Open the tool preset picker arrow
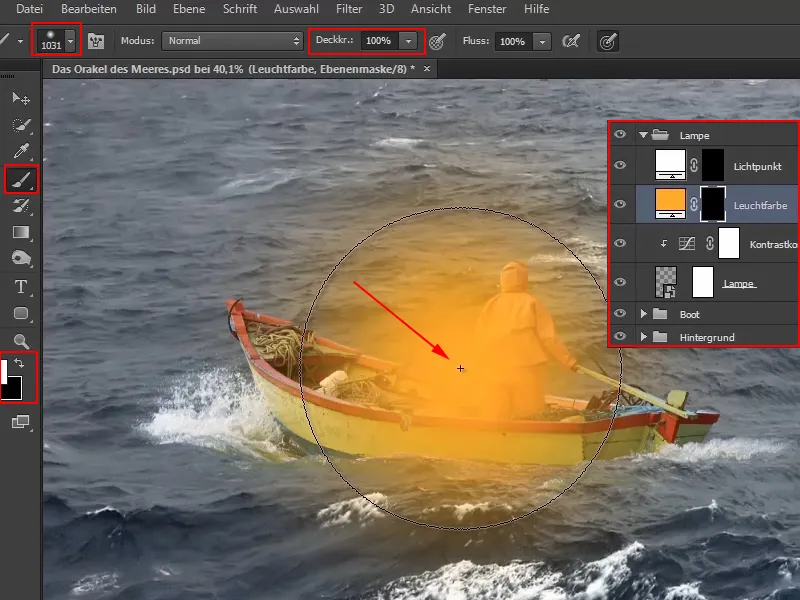Screen dimensions: 800x600 (20, 41)
